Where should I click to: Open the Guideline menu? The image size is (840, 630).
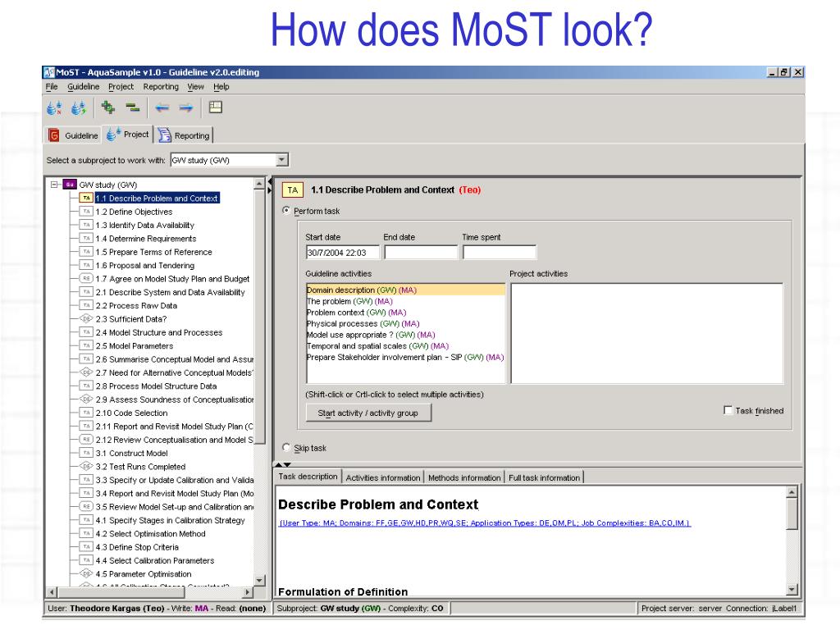(83, 86)
